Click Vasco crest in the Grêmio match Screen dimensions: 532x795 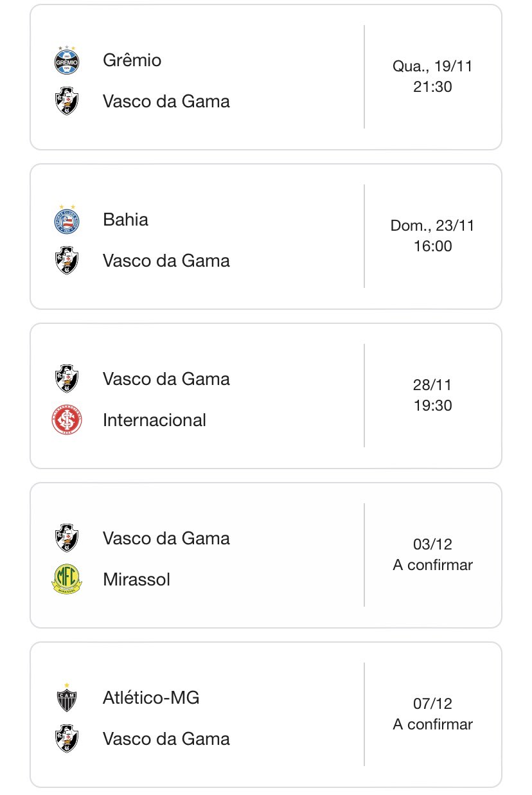tap(66, 101)
